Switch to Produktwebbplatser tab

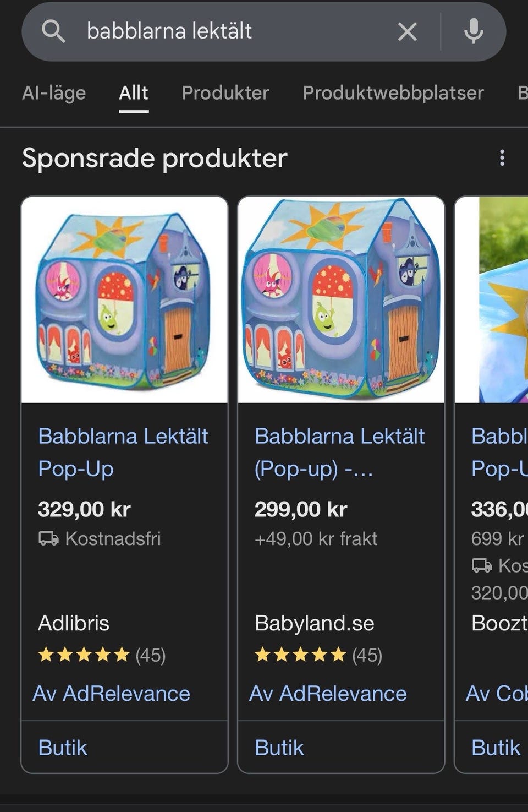click(393, 93)
